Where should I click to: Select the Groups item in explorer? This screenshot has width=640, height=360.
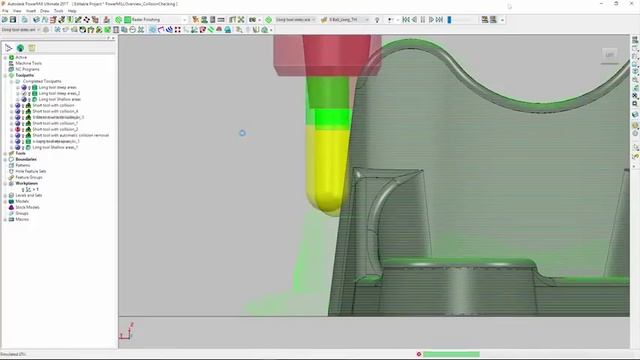point(22,213)
